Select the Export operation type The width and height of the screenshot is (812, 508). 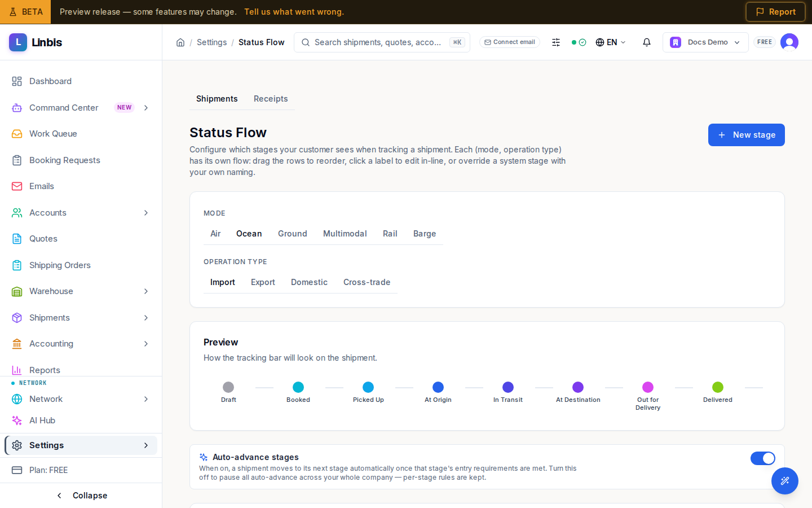pos(263,282)
